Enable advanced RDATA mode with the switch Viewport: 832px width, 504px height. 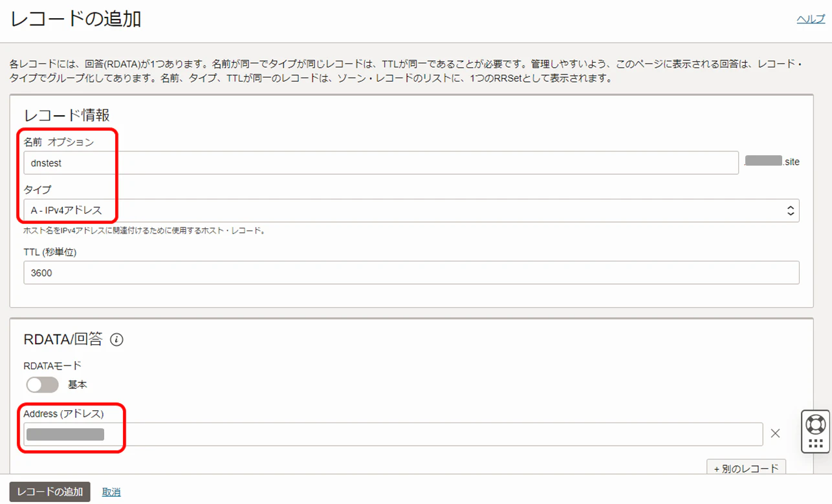pyautogui.click(x=41, y=384)
